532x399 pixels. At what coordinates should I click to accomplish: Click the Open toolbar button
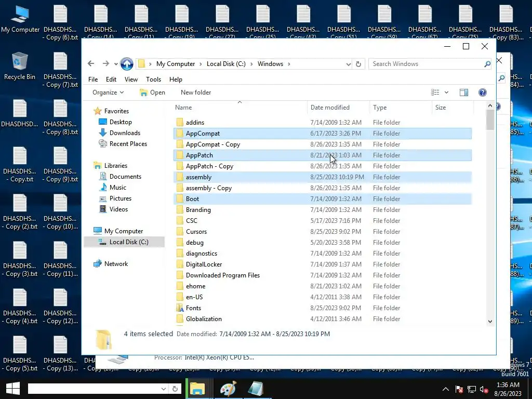click(152, 92)
